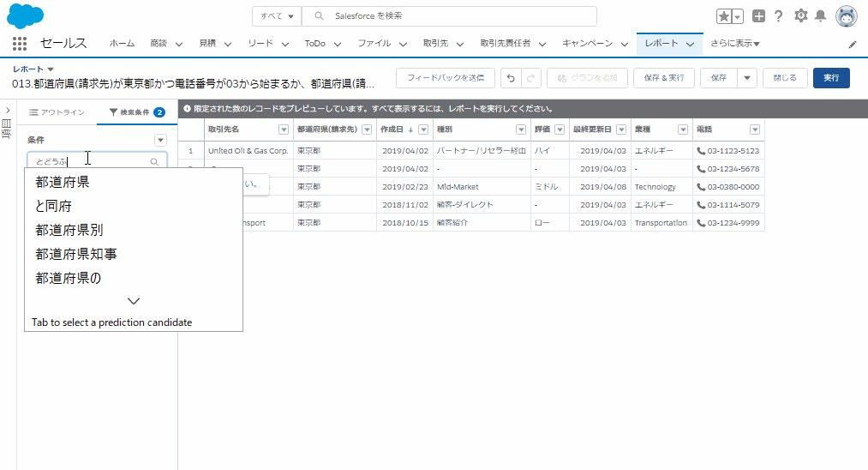The image size is (868, 470).
Task: Select suggestion 都道府県別
Action: click(x=69, y=230)
